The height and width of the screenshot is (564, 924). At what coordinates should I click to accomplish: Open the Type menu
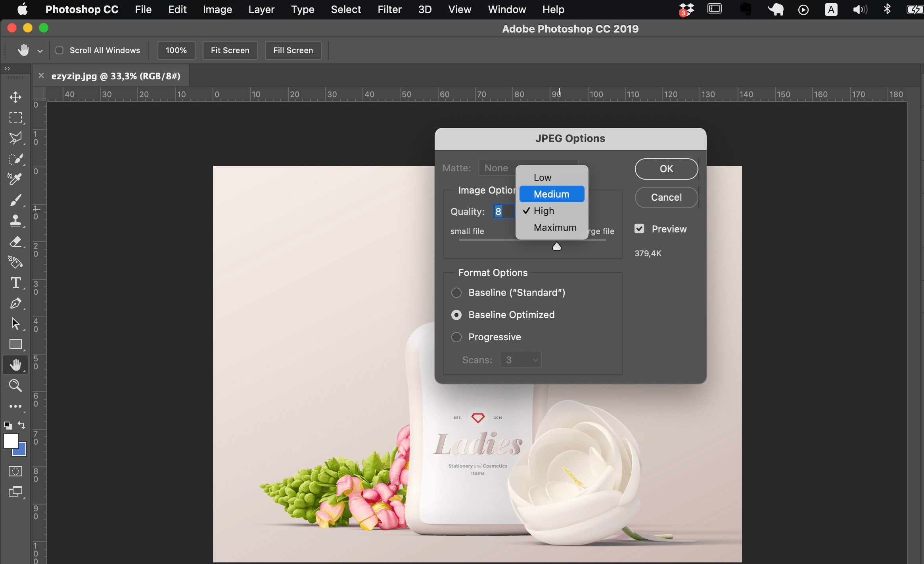303,9
